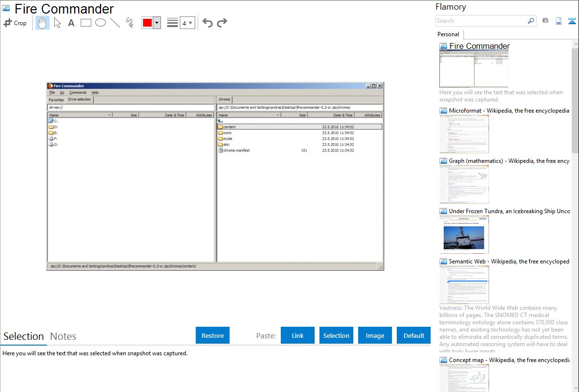The width and height of the screenshot is (579, 392).
Task: Redo the last edit
Action: coord(222,23)
